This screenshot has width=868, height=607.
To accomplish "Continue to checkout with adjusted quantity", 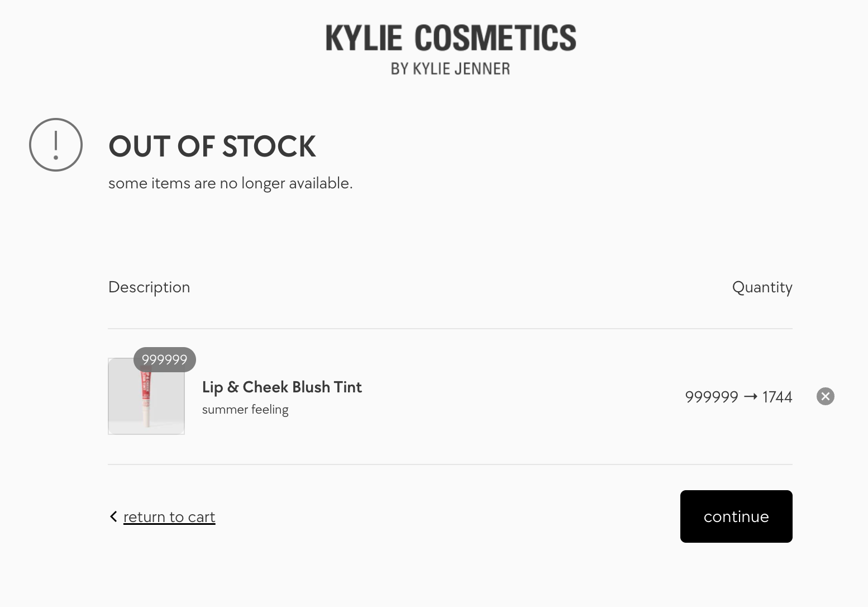I will (x=736, y=516).
